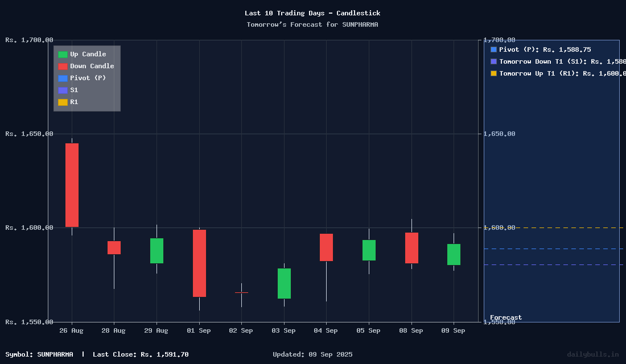This screenshot has width=626, height=364.
Task: Click the Tomorrow Up T1 (R1) swatch
Action: pyautogui.click(x=493, y=73)
